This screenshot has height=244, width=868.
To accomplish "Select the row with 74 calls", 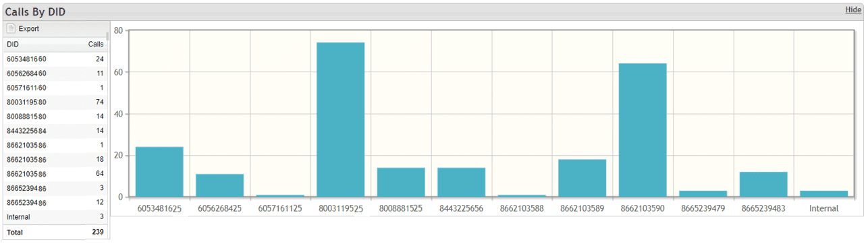I will pyautogui.click(x=55, y=102).
